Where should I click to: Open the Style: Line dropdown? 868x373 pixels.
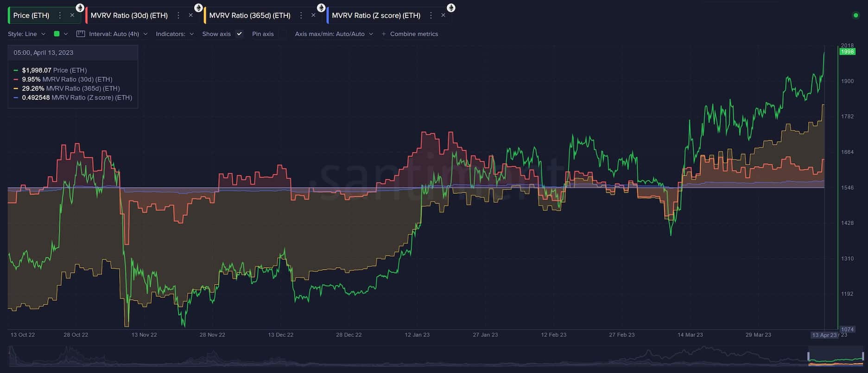click(27, 34)
